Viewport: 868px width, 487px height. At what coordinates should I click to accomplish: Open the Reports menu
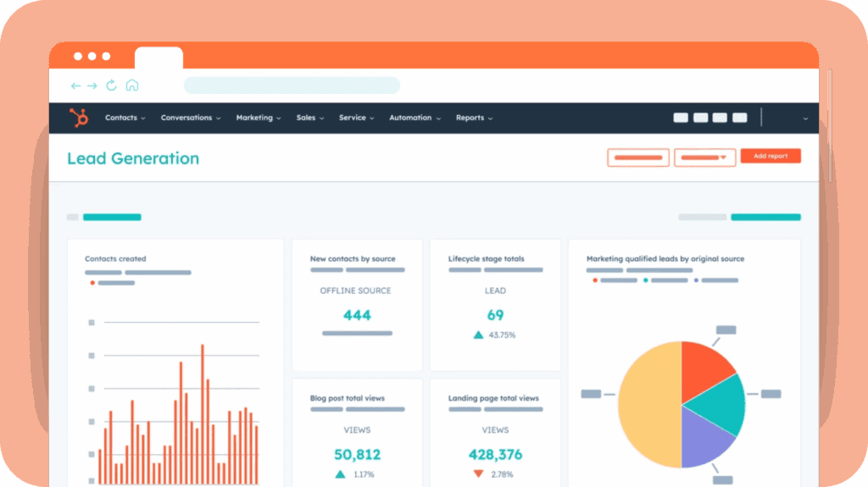(474, 118)
